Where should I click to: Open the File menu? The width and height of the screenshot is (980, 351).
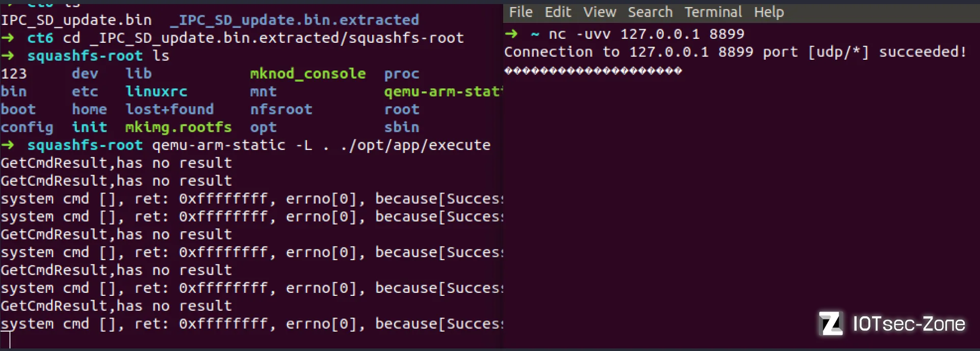tap(521, 12)
